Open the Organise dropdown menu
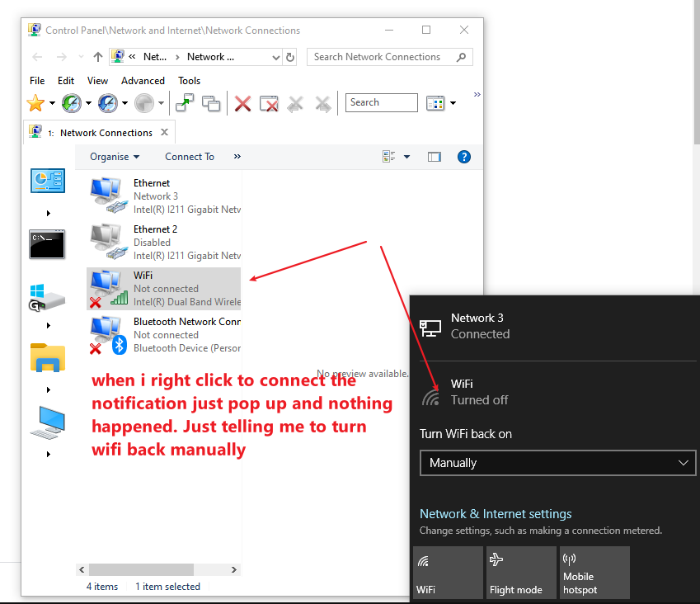The image size is (700, 604). pyautogui.click(x=115, y=157)
